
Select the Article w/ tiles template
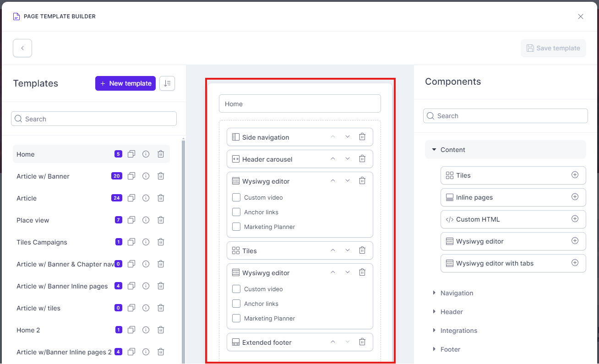[38, 308]
